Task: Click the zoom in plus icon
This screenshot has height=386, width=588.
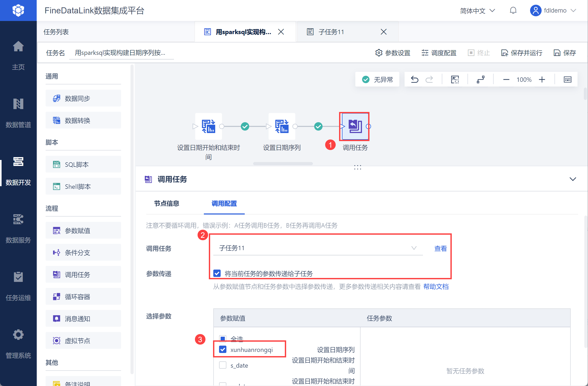Action: click(542, 79)
